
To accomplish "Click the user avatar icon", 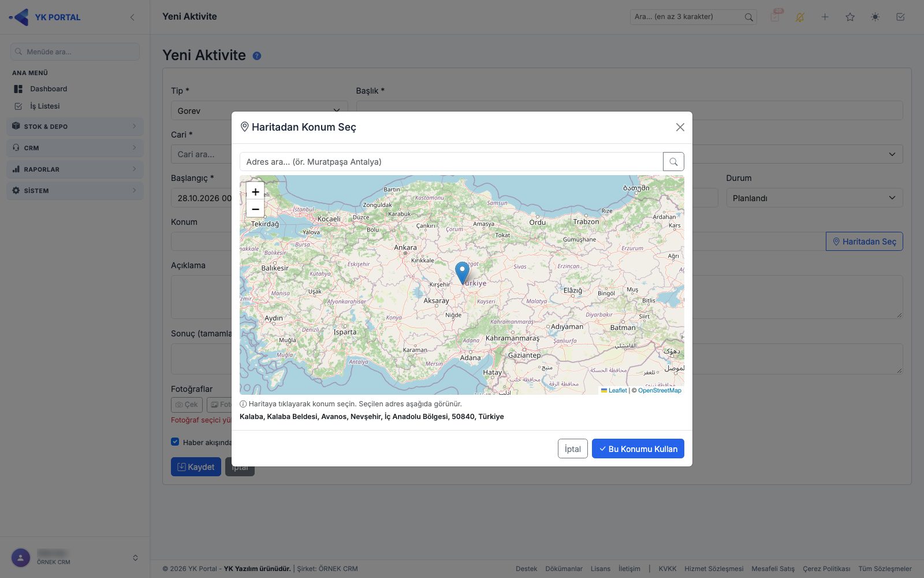I will tap(21, 558).
